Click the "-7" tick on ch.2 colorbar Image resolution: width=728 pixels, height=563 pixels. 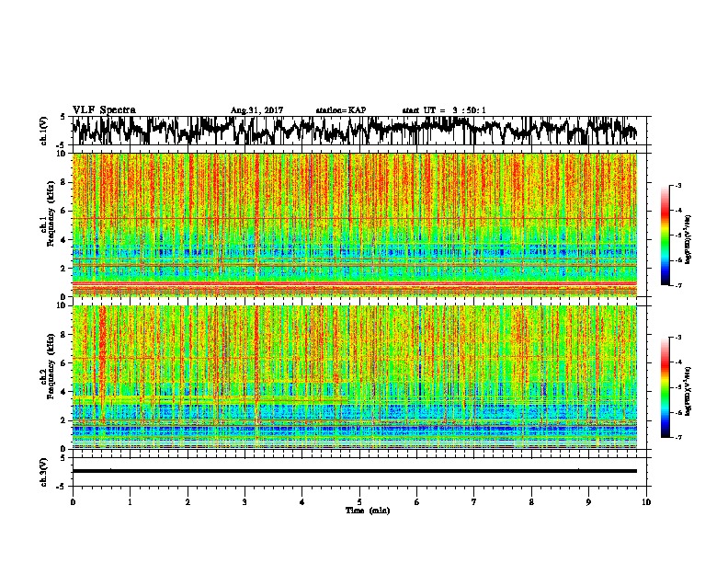pyautogui.click(x=677, y=438)
